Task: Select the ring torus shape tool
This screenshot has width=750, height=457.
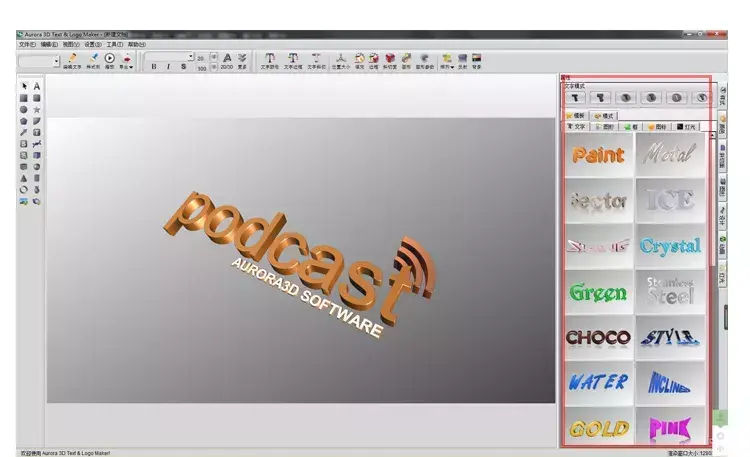Action: click(x=24, y=189)
